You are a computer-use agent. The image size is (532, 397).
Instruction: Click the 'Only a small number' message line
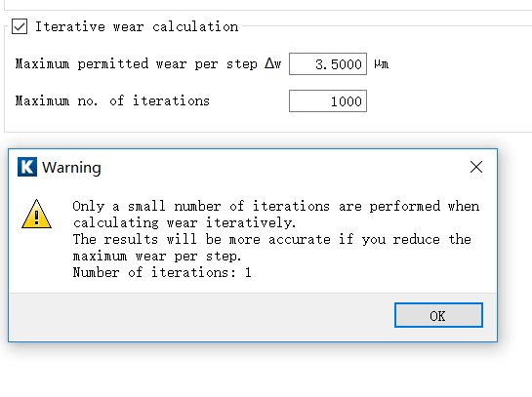click(x=276, y=206)
